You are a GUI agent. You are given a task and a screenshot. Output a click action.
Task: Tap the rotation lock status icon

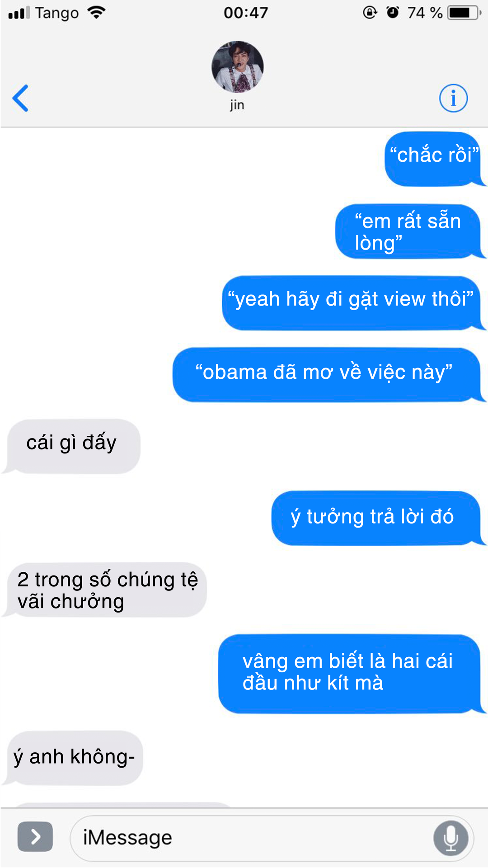pos(370,12)
